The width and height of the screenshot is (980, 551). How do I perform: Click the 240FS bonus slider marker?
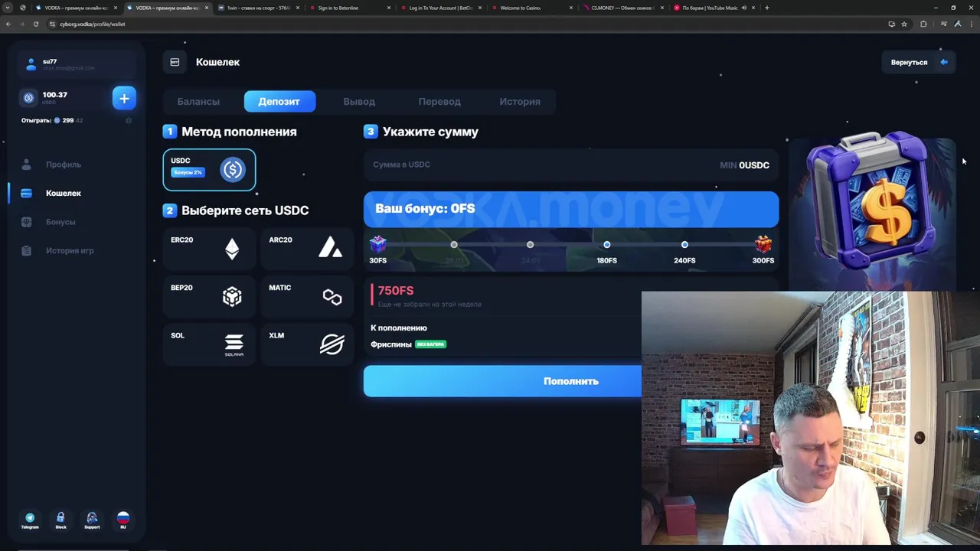point(684,245)
